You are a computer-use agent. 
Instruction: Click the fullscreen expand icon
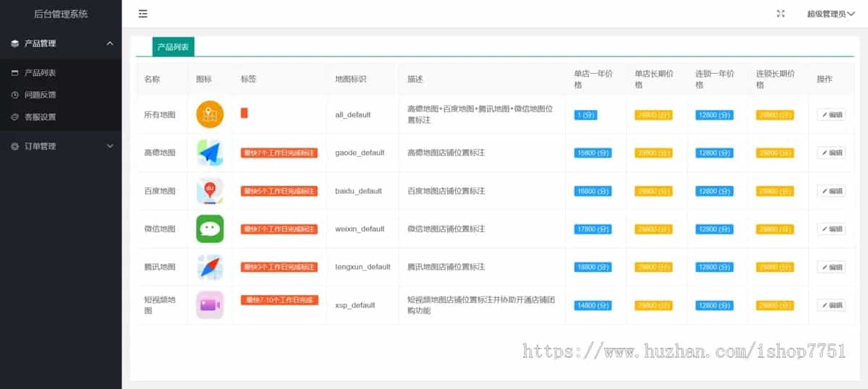780,14
